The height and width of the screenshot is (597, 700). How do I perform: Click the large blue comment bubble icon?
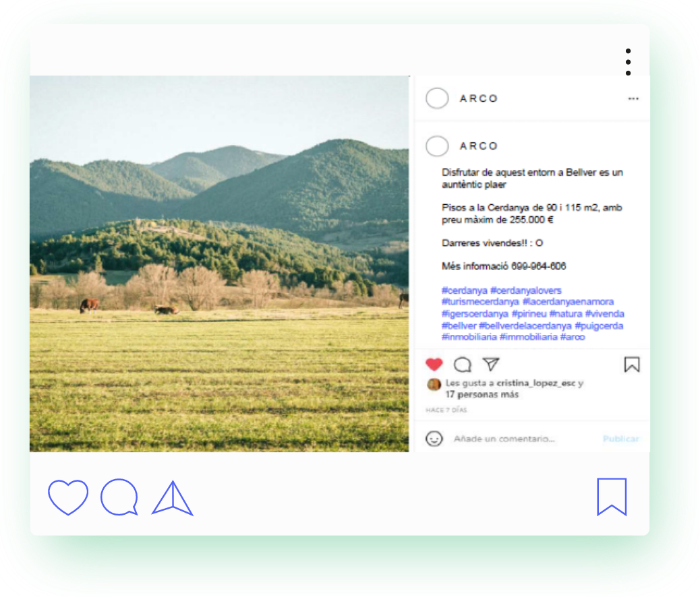(119, 497)
